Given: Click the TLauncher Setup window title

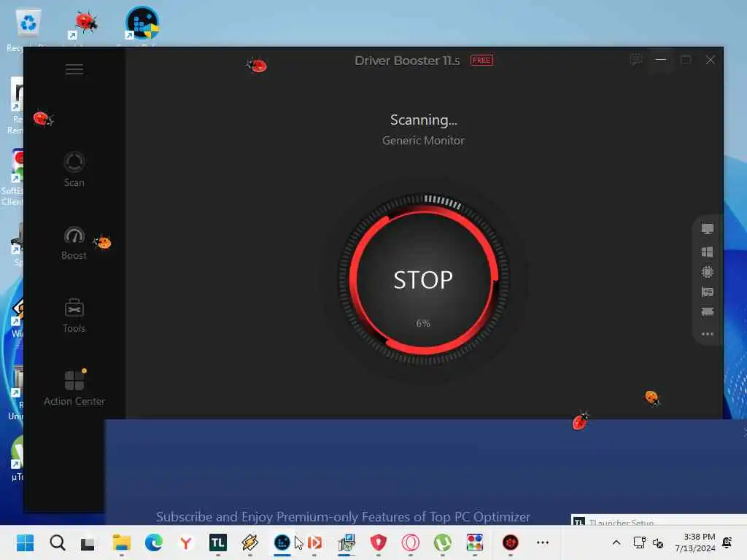Looking at the screenshot, I should (x=622, y=522).
